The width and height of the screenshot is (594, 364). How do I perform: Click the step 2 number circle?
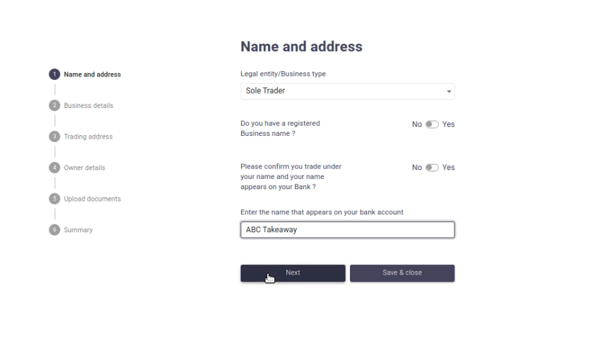coord(54,105)
